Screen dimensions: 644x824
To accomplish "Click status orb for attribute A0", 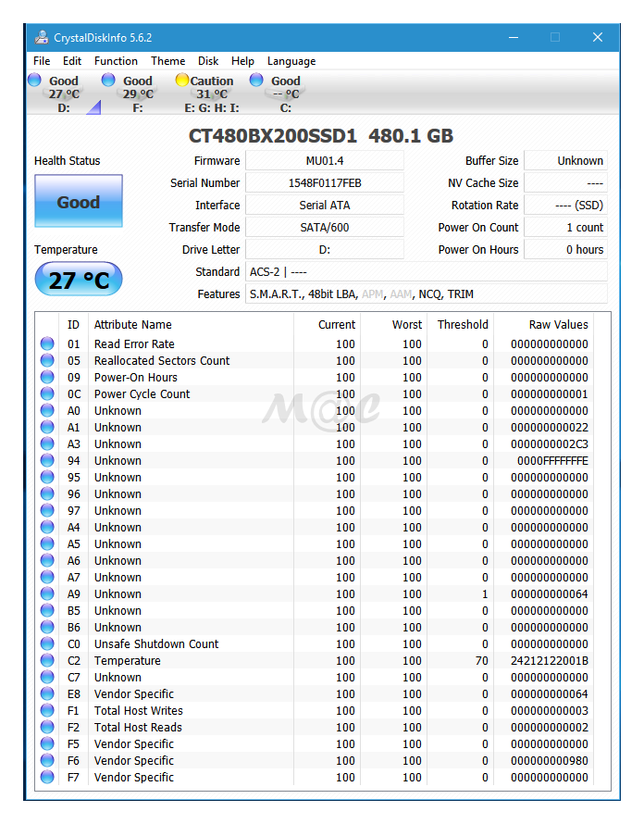I will (x=47, y=410).
